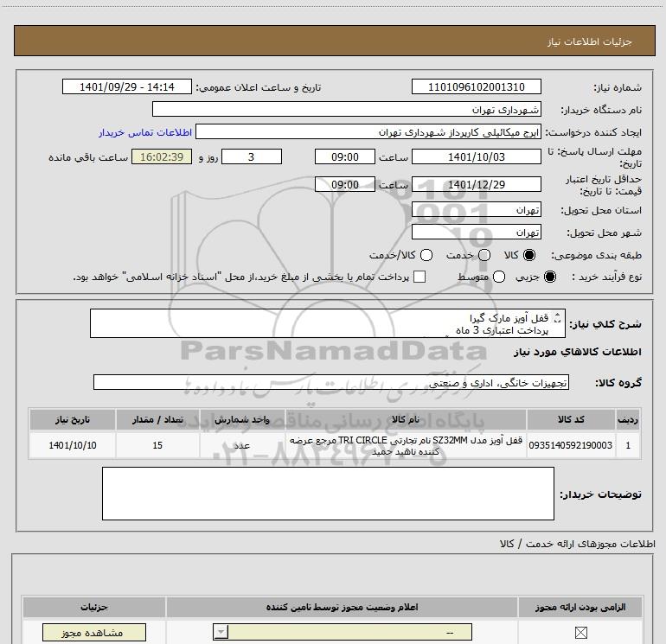
Task: Click product code 0935140592190003 cell
Action: pos(571,445)
